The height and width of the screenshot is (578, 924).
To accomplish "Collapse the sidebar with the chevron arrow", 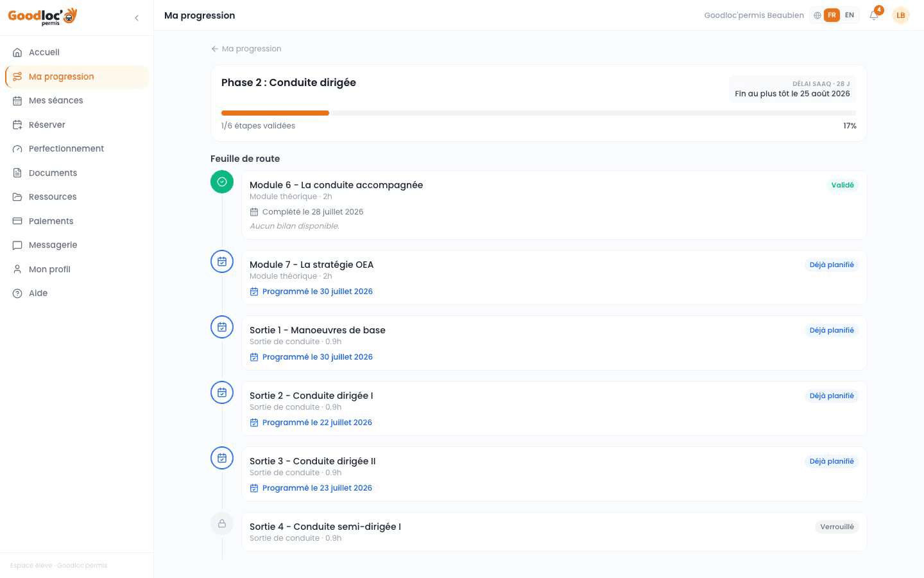I will pyautogui.click(x=137, y=18).
